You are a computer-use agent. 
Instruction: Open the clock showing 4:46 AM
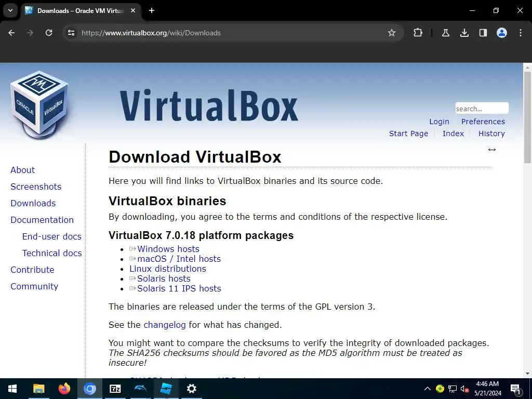[x=487, y=389]
